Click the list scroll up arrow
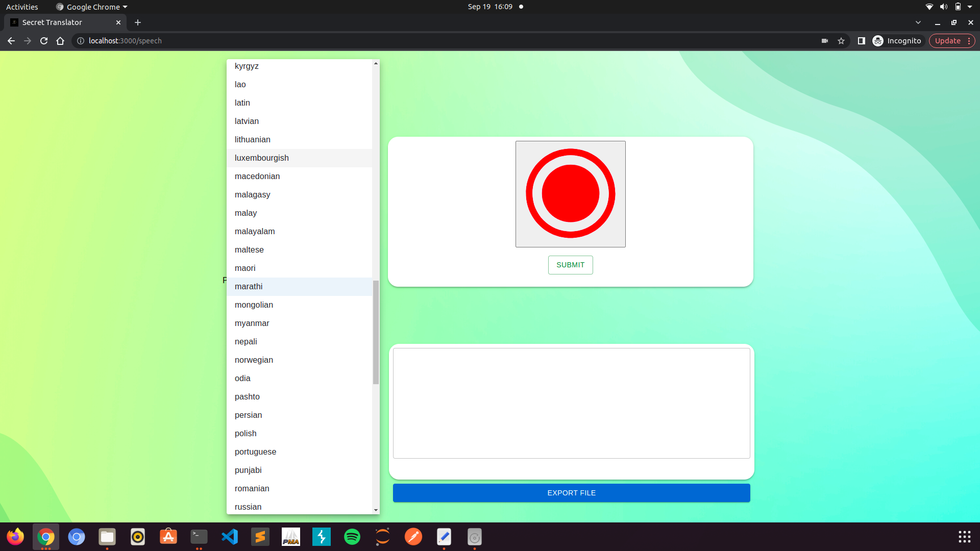Screen dimensions: 980x551 coord(376,63)
